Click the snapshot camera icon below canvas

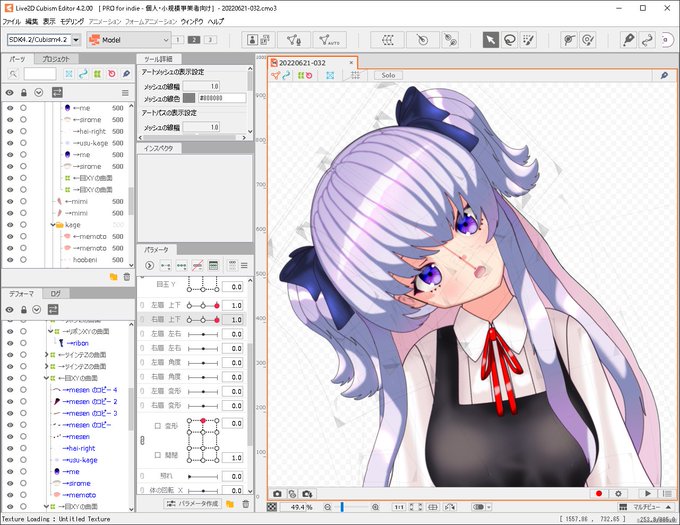point(277,493)
